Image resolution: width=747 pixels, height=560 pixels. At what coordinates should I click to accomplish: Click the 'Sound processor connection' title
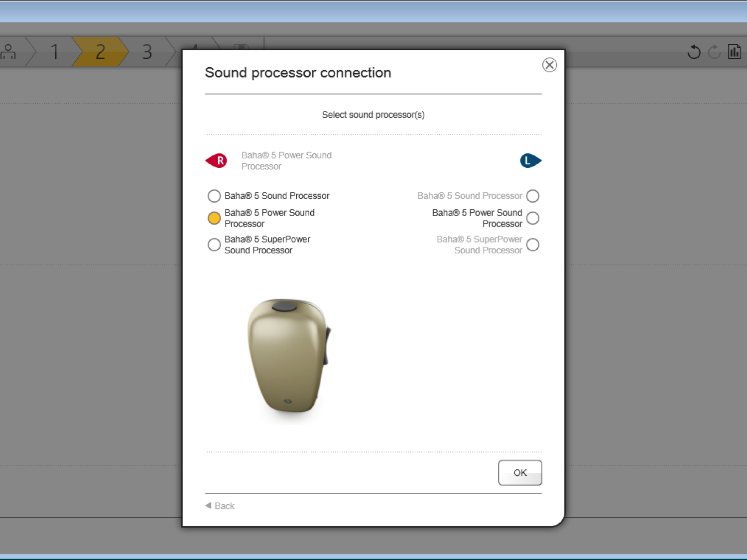coord(298,73)
